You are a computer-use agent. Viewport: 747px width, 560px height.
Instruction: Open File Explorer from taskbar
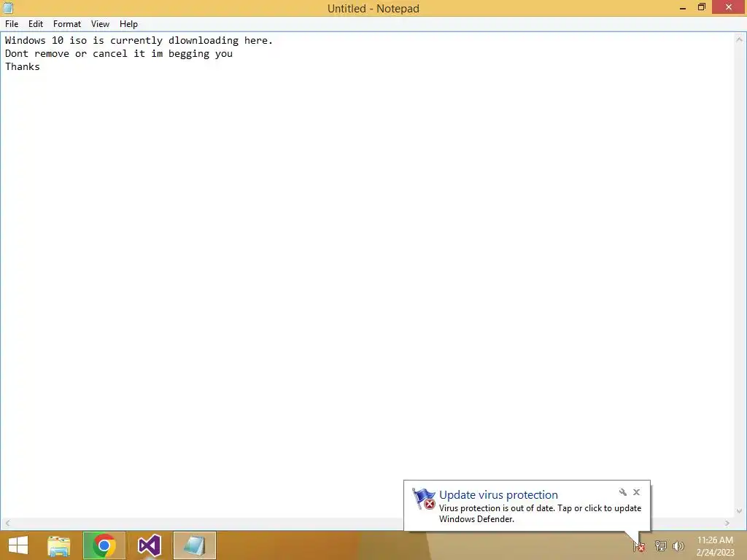point(59,545)
